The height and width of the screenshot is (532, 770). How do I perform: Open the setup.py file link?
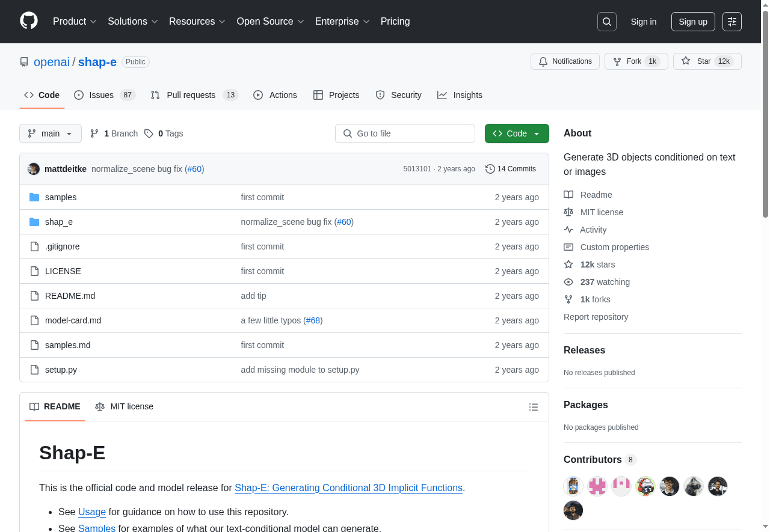[x=61, y=370]
